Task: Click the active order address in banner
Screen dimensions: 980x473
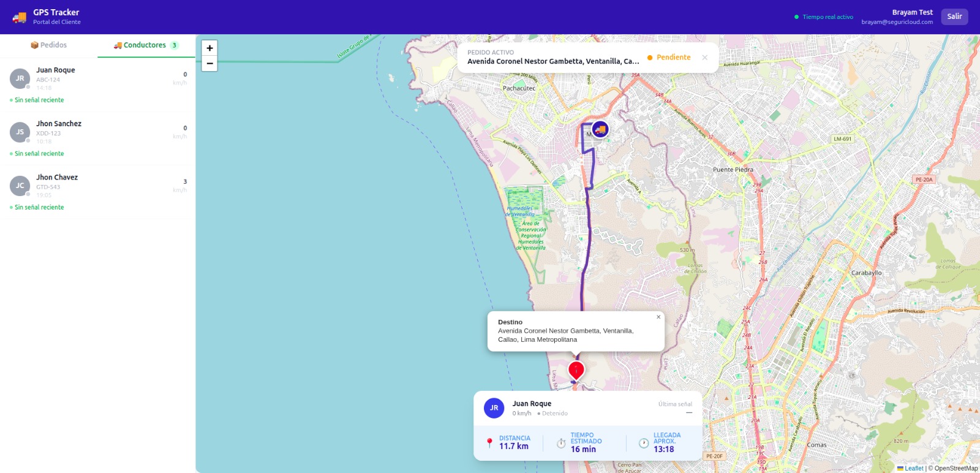Action: point(553,61)
